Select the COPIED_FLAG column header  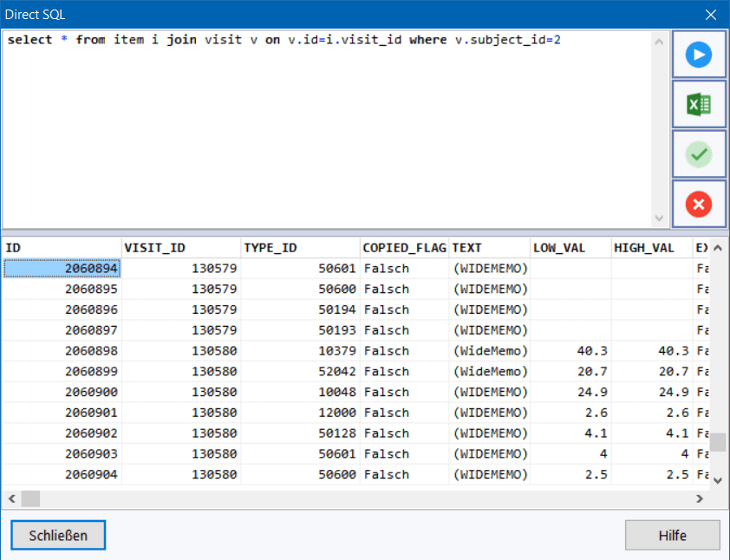404,248
